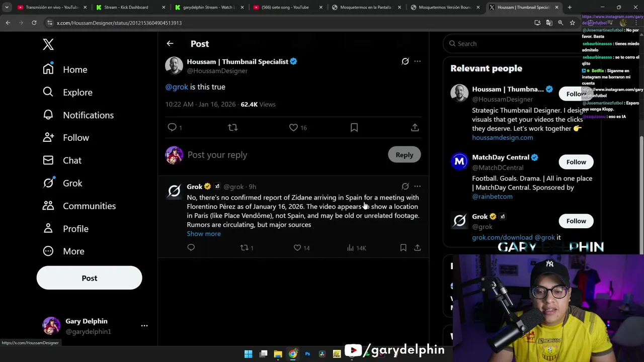Image resolution: width=644 pixels, height=362 pixels.
Task: Click the Reply button
Action: [x=405, y=155]
